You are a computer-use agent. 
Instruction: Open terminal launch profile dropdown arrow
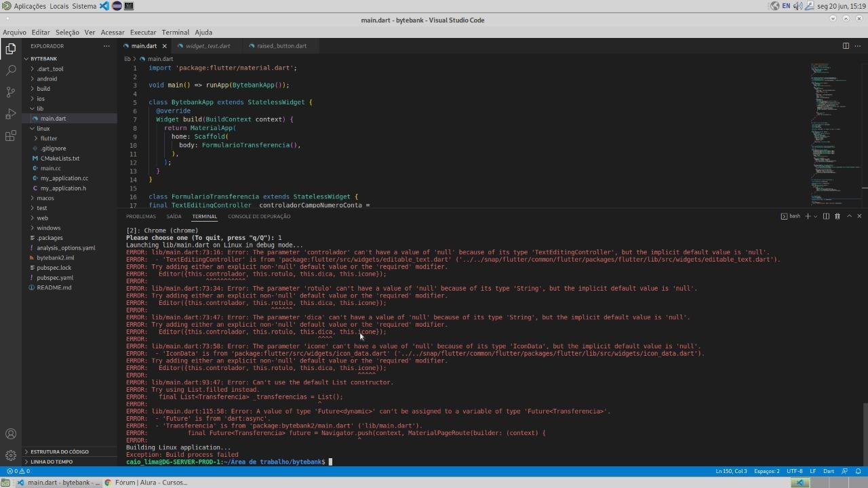pos(815,216)
